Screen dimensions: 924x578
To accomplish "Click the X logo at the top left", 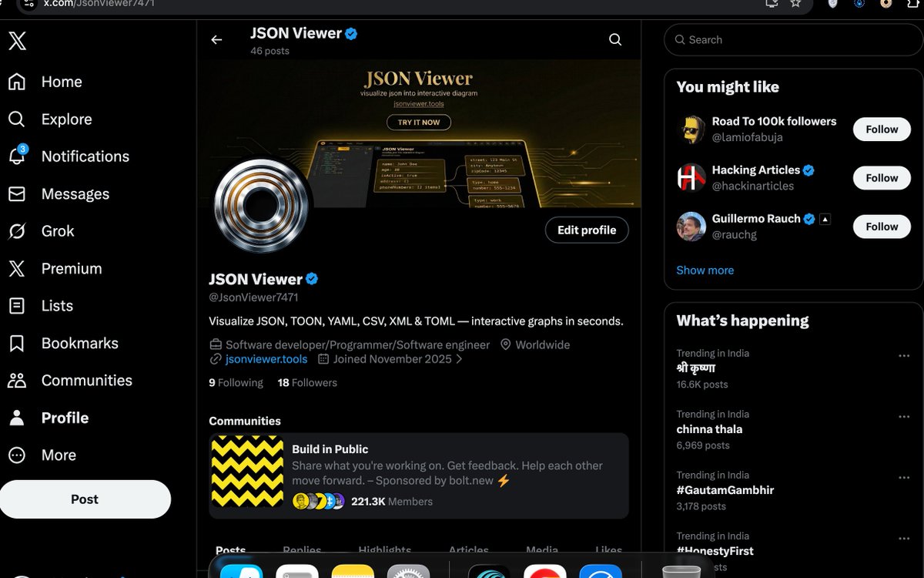I will pyautogui.click(x=18, y=41).
